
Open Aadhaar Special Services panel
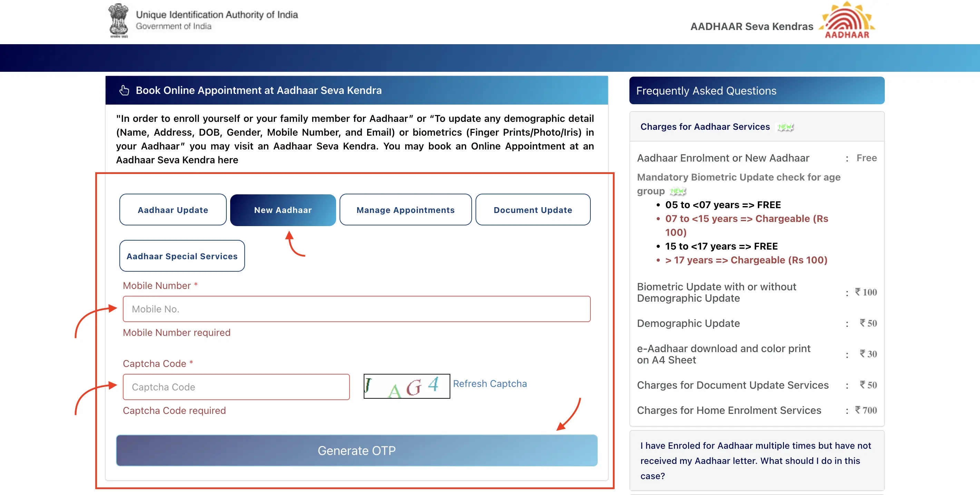[x=182, y=256]
